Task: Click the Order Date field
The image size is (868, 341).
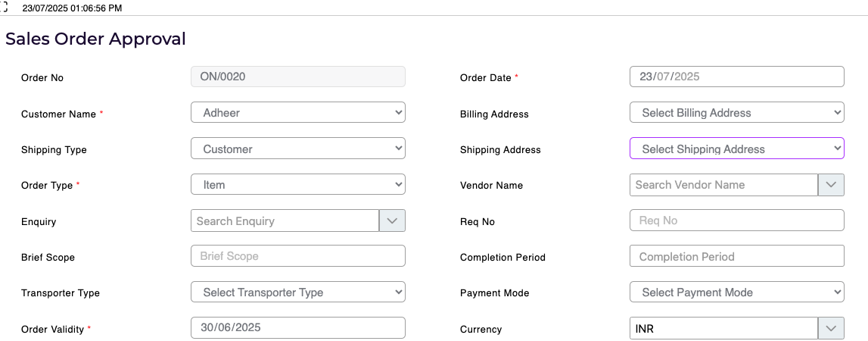Action: pos(736,77)
